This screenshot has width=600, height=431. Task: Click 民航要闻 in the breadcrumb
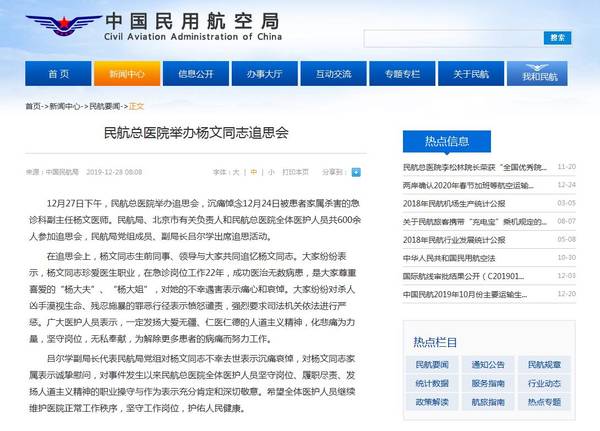(x=104, y=105)
